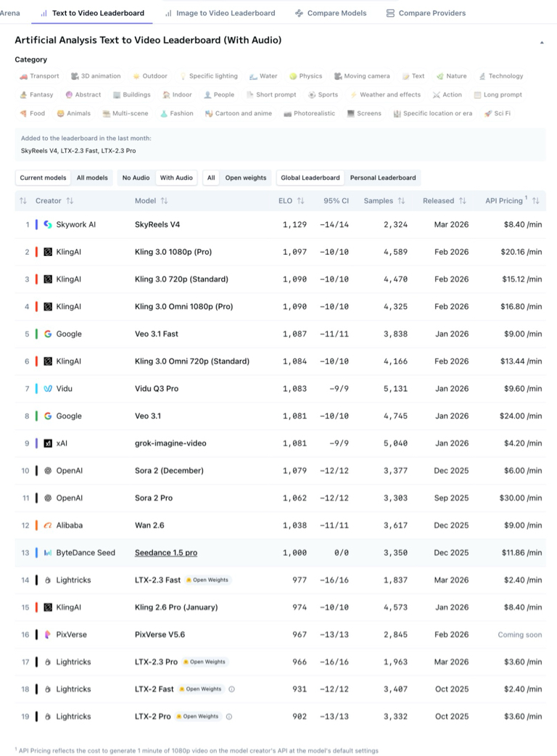Click the PixVerse logo icon
Image resolution: width=557 pixels, height=756 pixels.
click(x=48, y=635)
